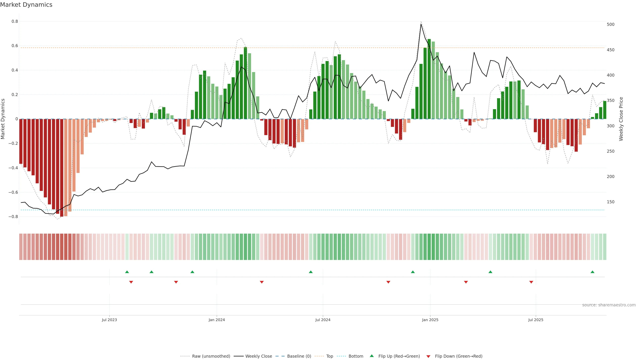Click the Flip Down red triangle legend icon

click(x=428, y=356)
